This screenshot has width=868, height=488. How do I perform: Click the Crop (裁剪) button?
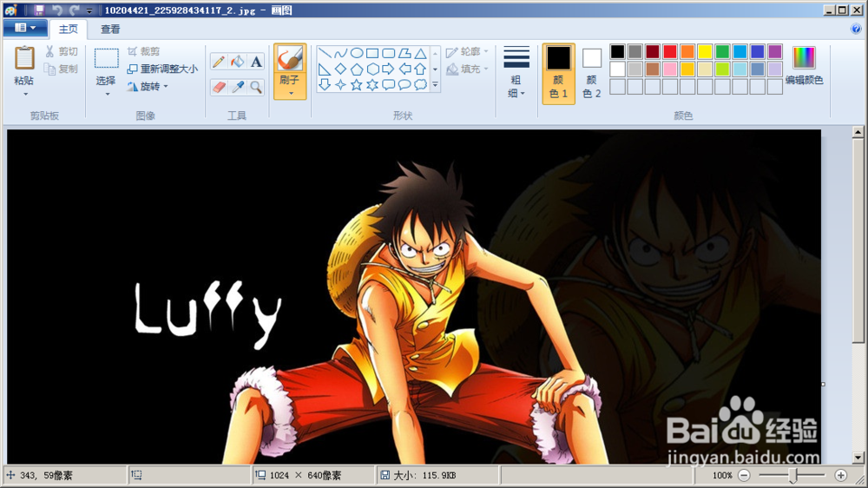coord(143,51)
